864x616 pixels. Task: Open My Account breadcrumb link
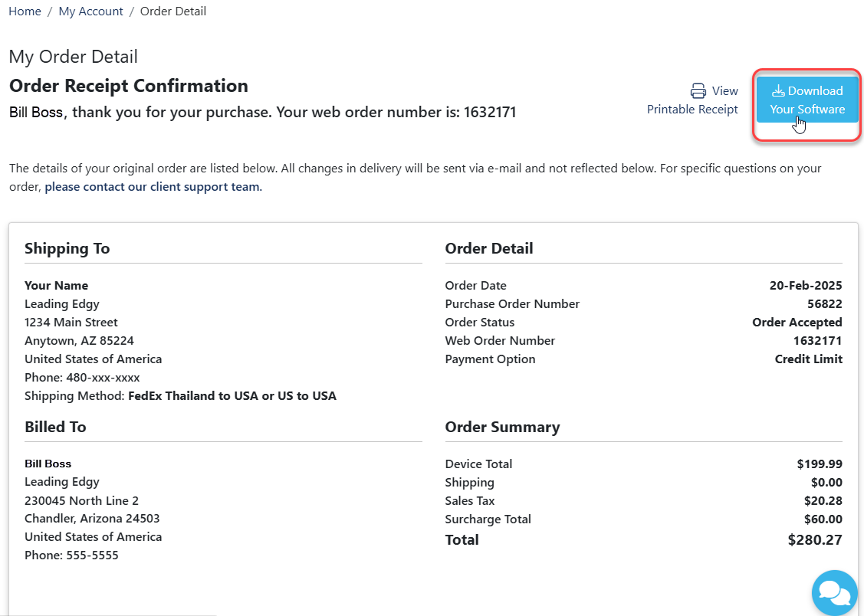click(x=90, y=11)
